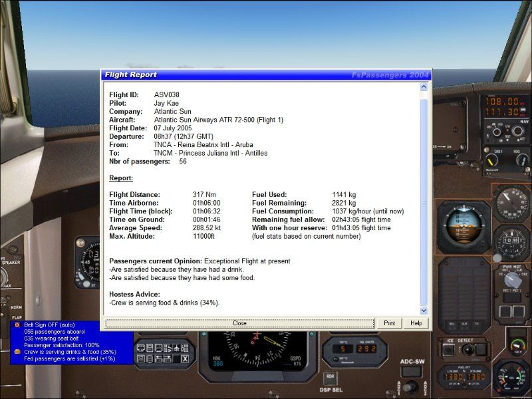The height and width of the screenshot is (399, 532).
Task: Click the fuel quantity display
Action: click(x=464, y=377)
